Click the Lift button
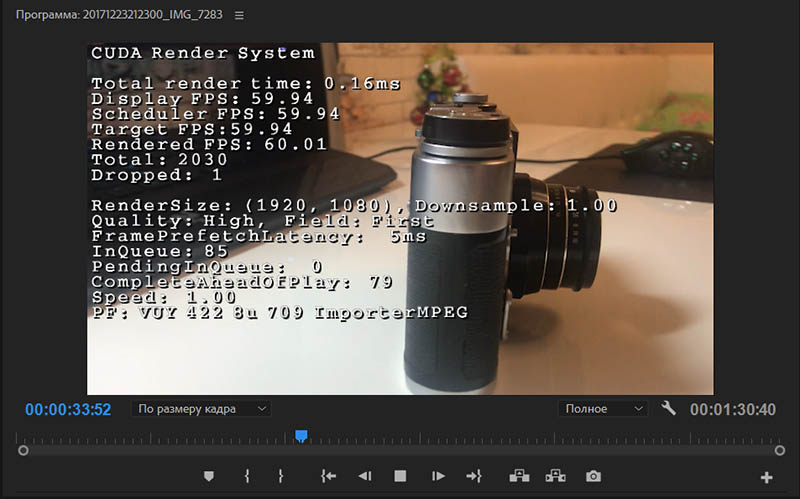 [519, 477]
